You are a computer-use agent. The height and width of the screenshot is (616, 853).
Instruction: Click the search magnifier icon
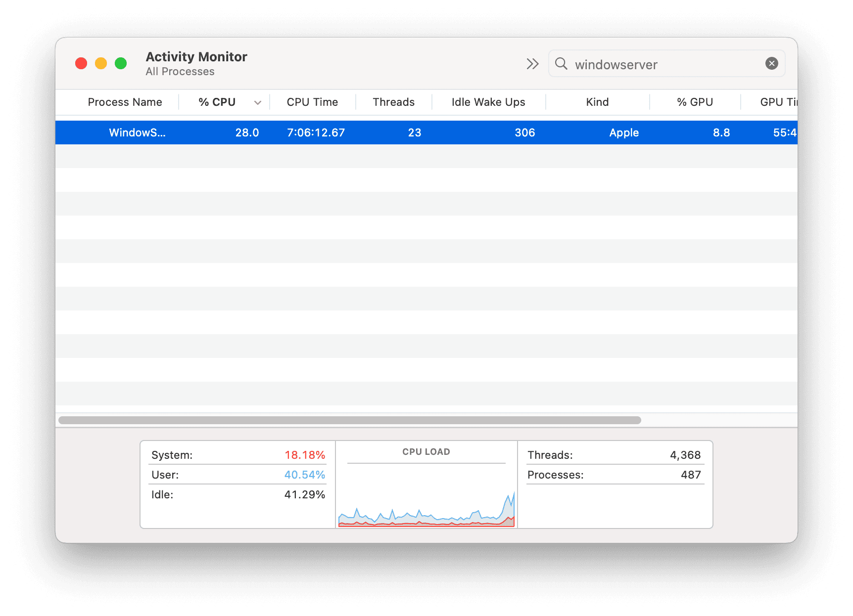pos(561,64)
